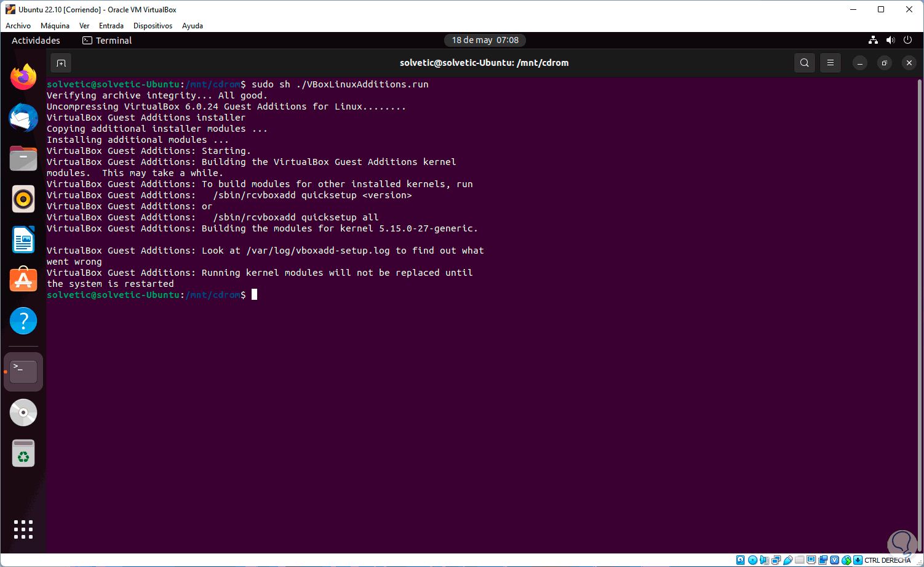Select the Terminal icon in the dock

(x=23, y=372)
